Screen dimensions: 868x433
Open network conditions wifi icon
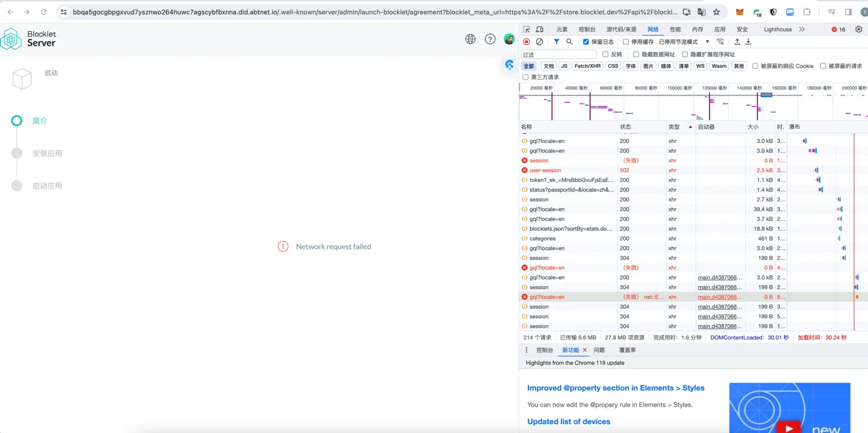720,42
